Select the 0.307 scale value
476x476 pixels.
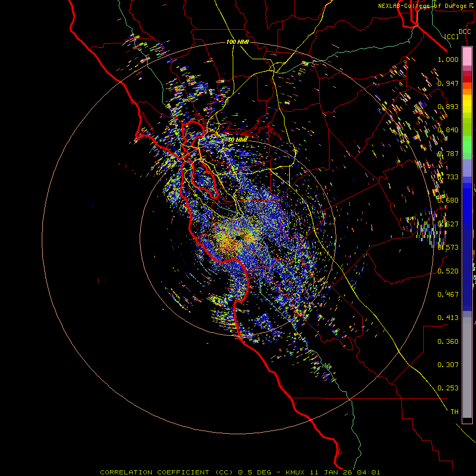click(448, 365)
